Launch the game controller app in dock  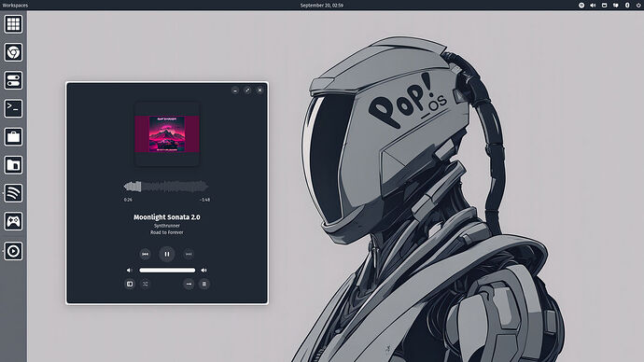pyautogui.click(x=13, y=221)
